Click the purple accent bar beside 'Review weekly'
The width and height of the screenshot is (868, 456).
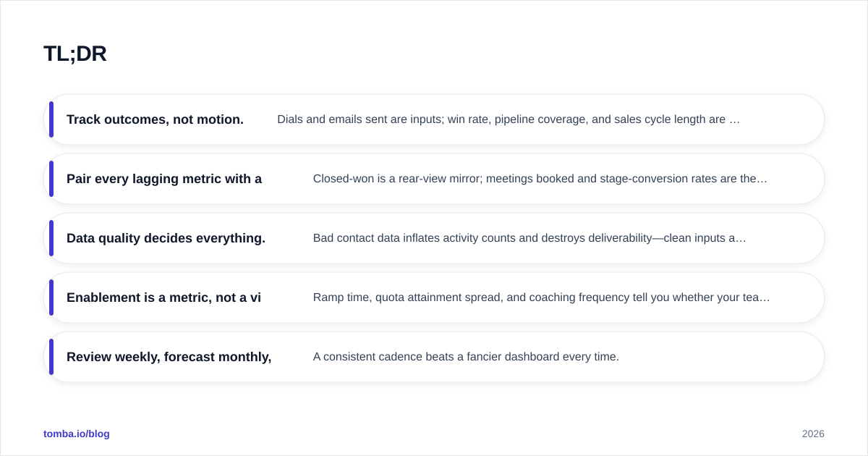pyautogui.click(x=51, y=357)
